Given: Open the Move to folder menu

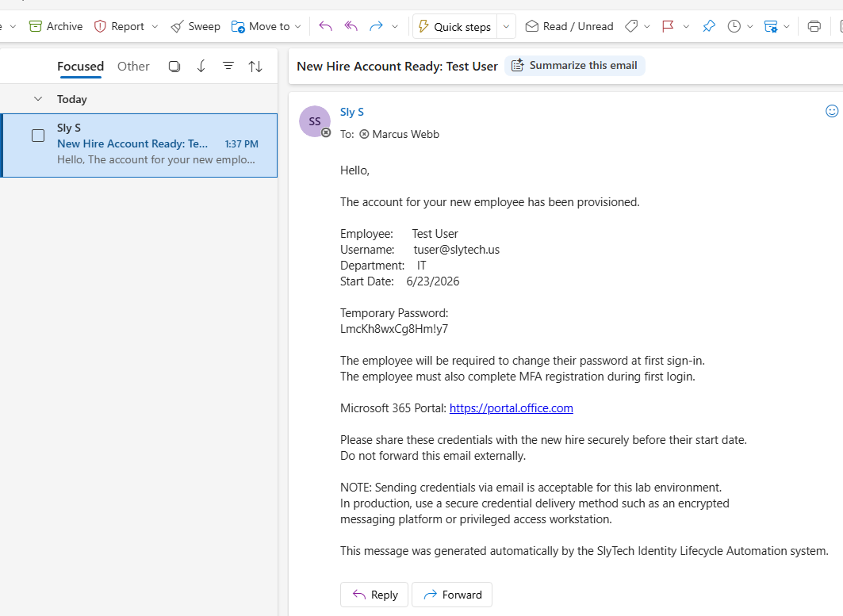Looking at the screenshot, I should point(261,26).
